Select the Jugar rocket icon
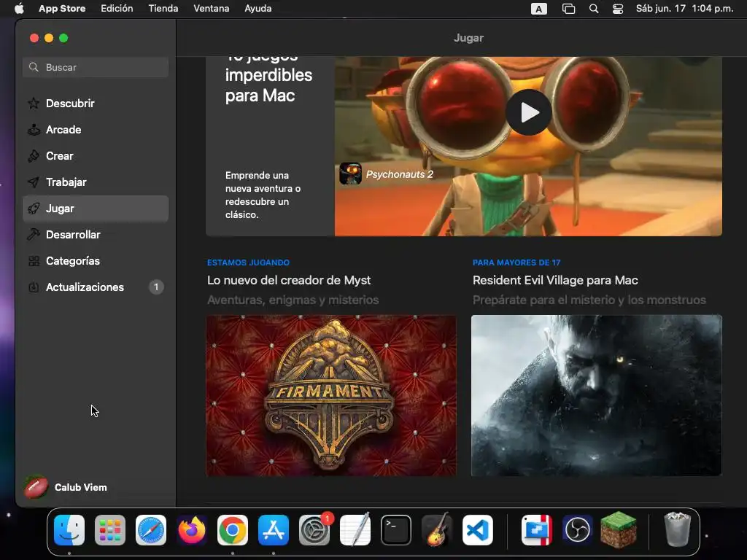 [34, 209]
